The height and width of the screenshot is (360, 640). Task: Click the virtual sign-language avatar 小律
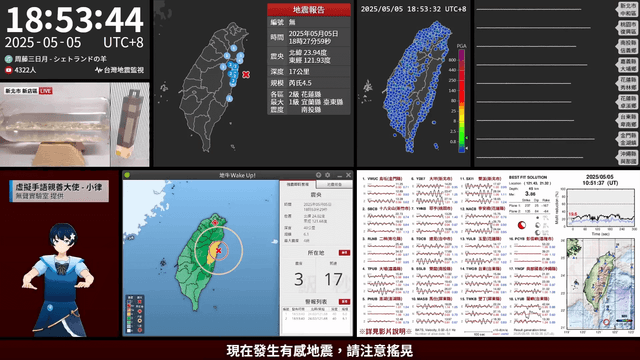coord(58,280)
